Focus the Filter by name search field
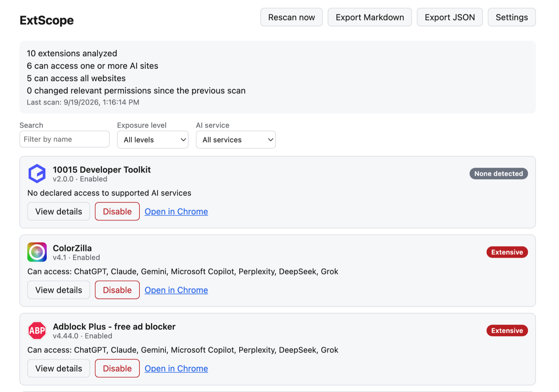Viewport: 559px width, 392px height. pyautogui.click(x=65, y=139)
